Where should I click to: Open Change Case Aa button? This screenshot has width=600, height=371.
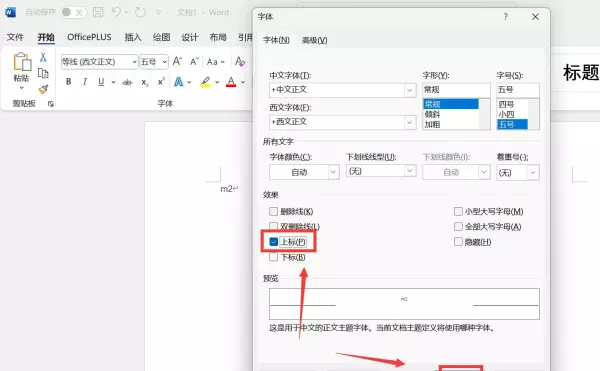[x=216, y=62]
